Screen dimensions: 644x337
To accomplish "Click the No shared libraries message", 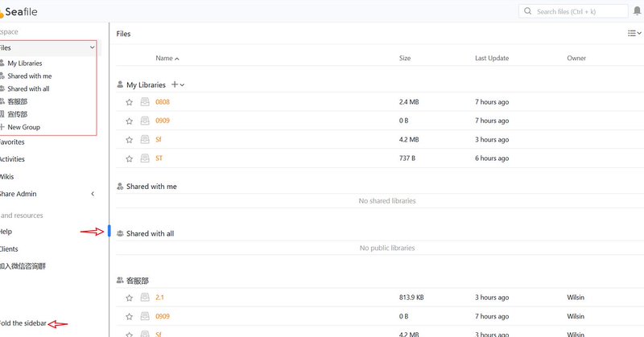I will tap(387, 201).
